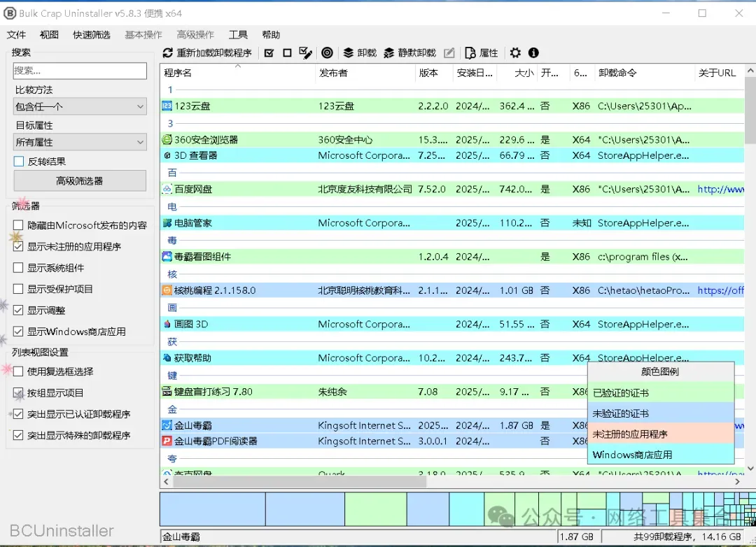Click the 获取帮助 app icon
The image size is (756, 547).
pyautogui.click(x=167, y=357)
